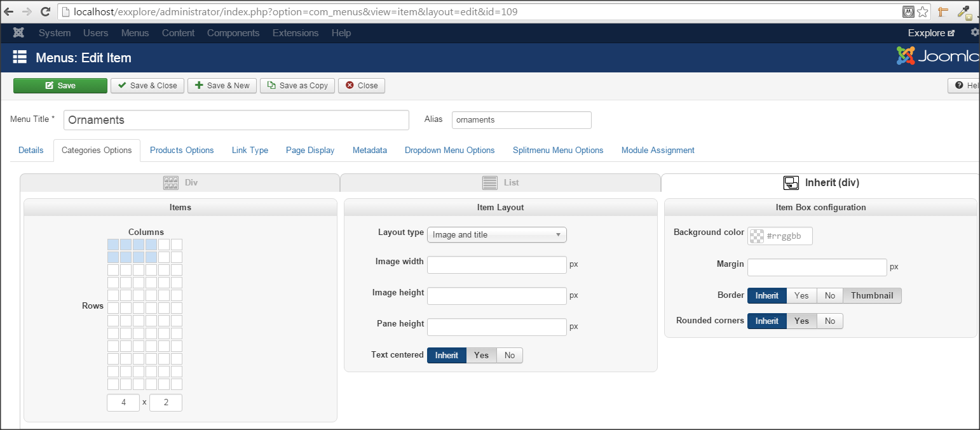Switch to Page Display tab
Image resolution: width=980 pixels, height=430 pixels.
click(x=310, y=151)
